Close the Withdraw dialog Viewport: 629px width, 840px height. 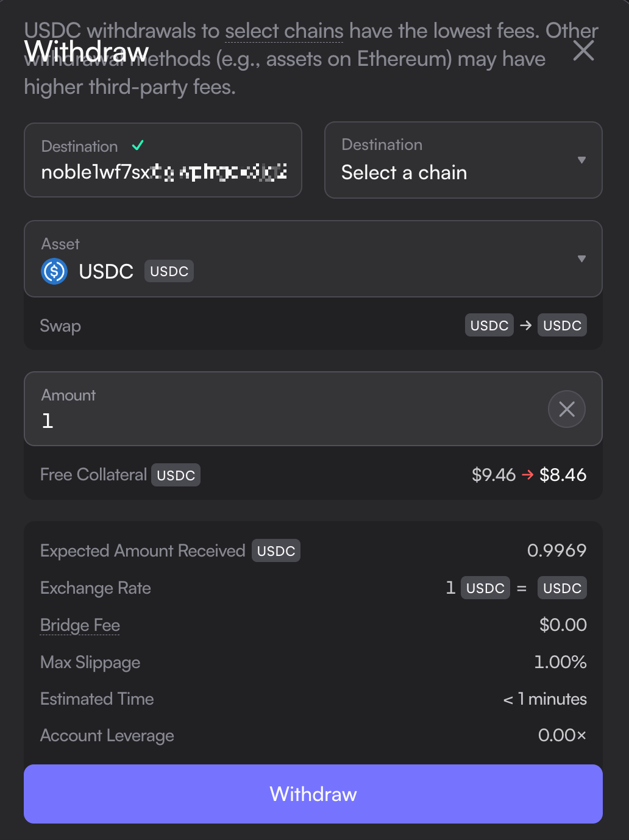point(583,51)
